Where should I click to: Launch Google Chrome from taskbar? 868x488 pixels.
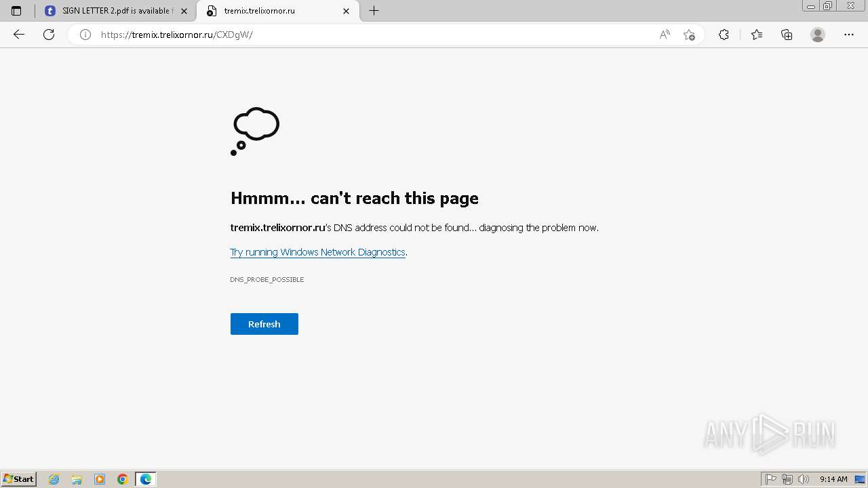(123, 479)
